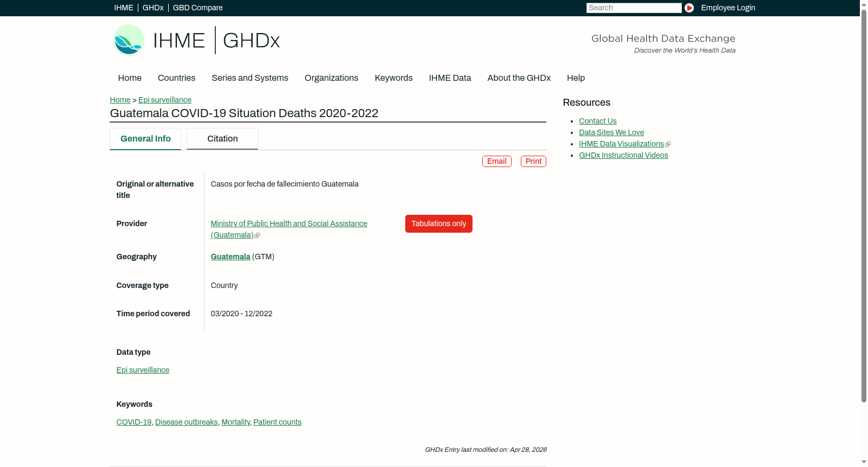
Task: Open the Help menu item
Action: click(576, 78)
